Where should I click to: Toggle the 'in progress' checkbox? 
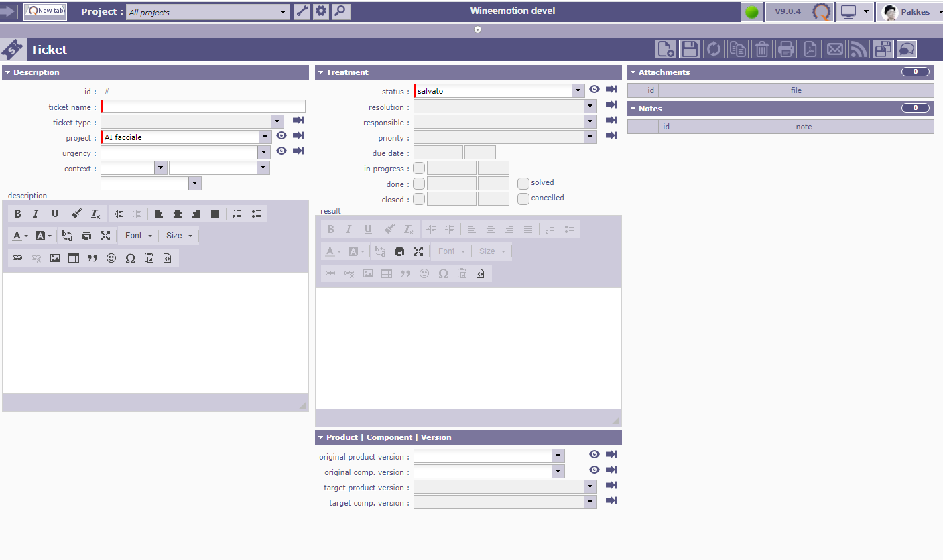[419, 168]
